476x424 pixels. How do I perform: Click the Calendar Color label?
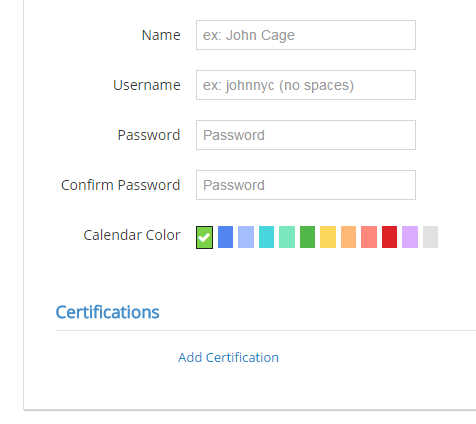click(x=132, y=235)
